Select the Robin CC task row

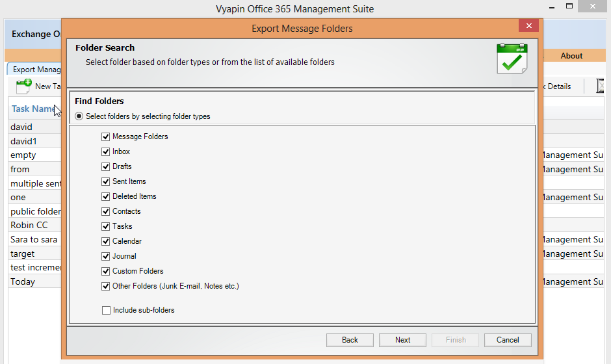click(x=34, y=226)
